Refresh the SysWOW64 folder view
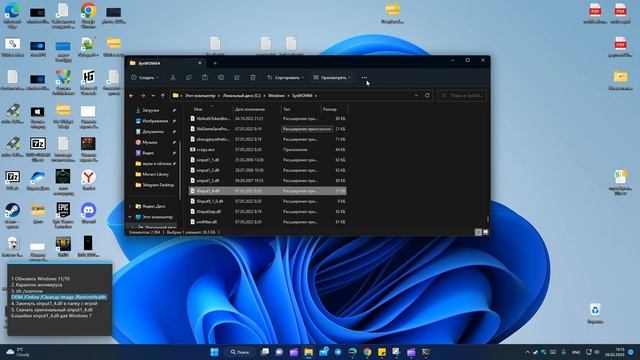Screen dimensions: 640x360 pos(427,96)
